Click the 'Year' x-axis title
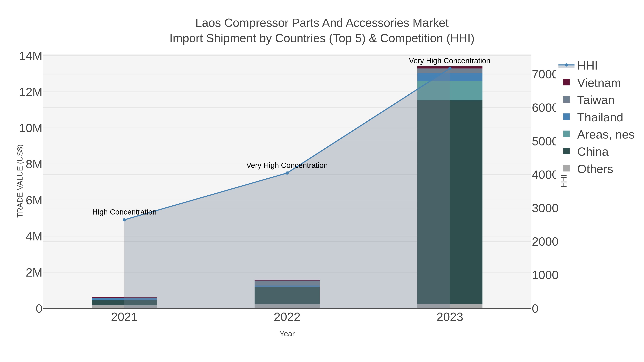The height and width of the screenshot is (362, 644). [x=287, y=334]
